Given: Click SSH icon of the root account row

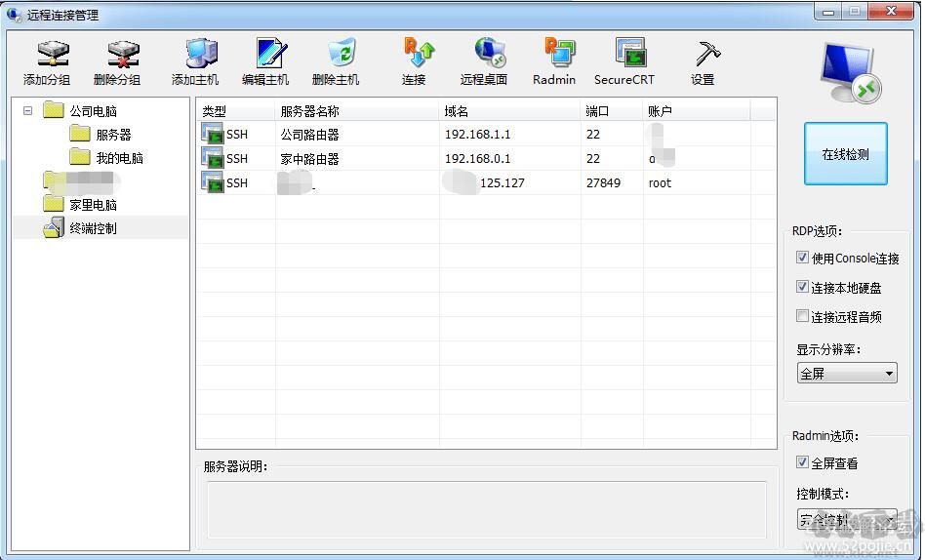Looking at the screenshot, I should (x=212, y=181).
